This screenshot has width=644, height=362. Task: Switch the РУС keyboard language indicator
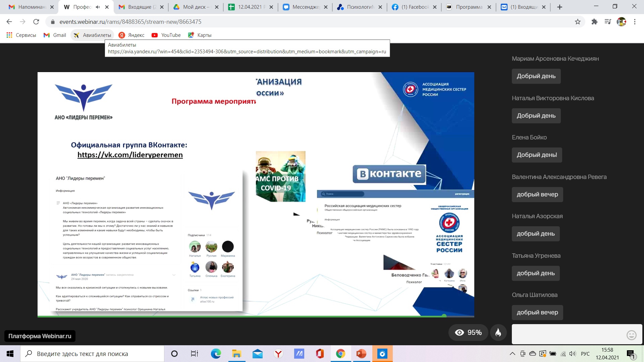[585, 354]
